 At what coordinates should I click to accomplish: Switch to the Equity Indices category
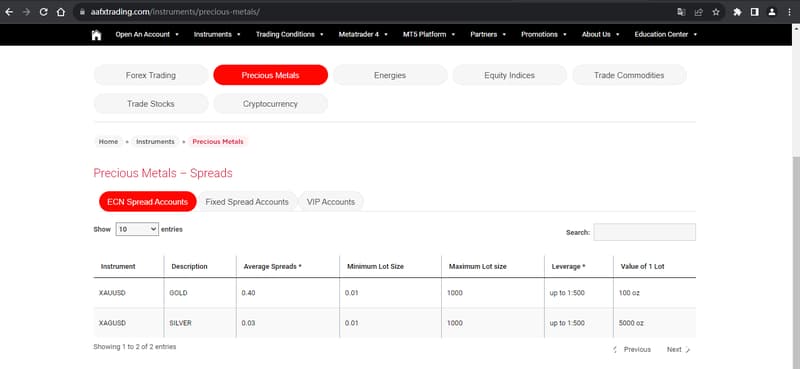[509, 75]
